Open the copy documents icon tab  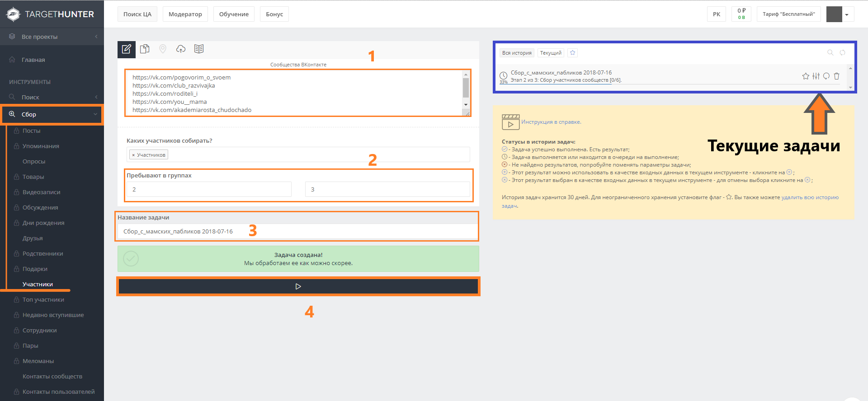pyautogui.click(x=145, y=49)
